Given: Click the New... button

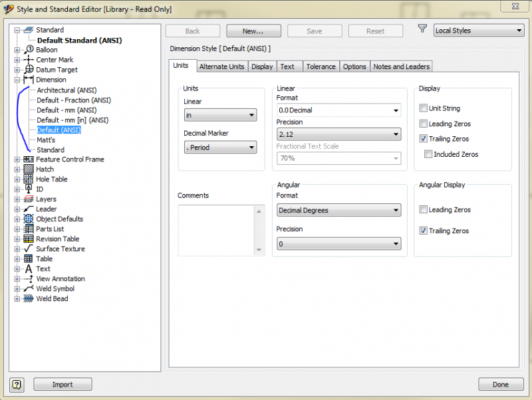Looking at the screenshot, I should tap(253, 31).
